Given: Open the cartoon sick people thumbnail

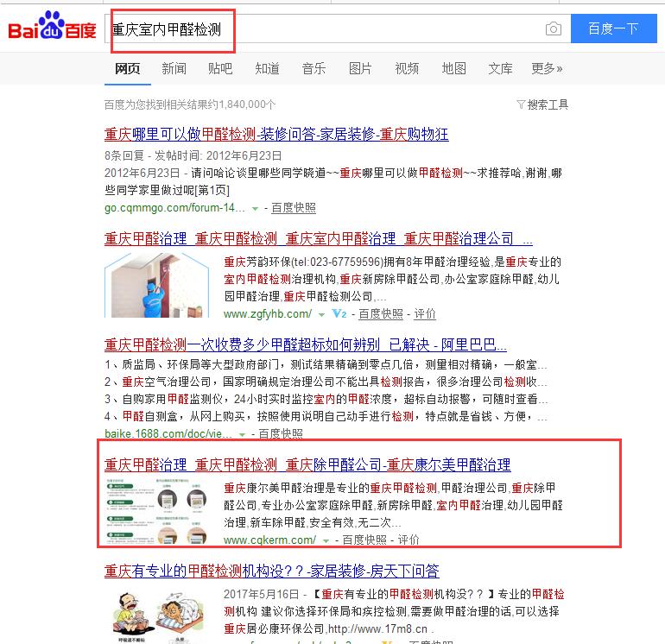Looking at the screenshot, I should click(x=158, y=616).
